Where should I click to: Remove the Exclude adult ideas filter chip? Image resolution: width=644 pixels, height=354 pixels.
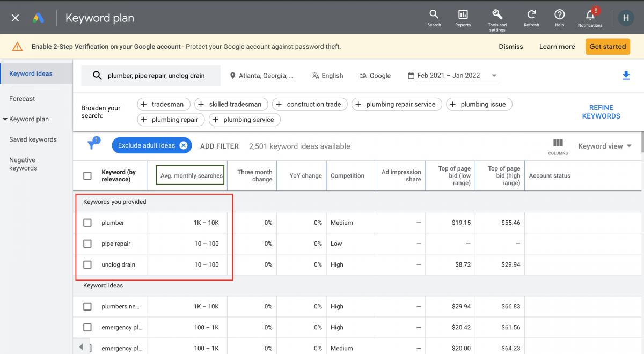(x=183, y=145)
